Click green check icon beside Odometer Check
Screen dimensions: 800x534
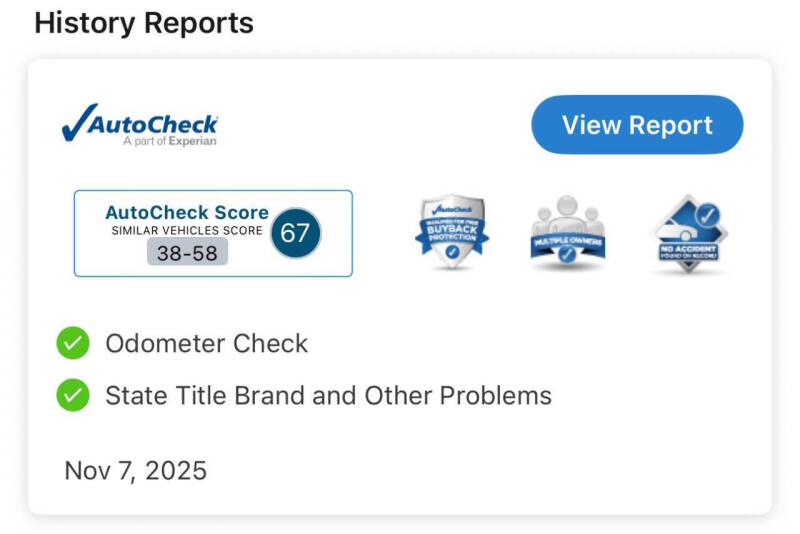[x=72, y=344]
